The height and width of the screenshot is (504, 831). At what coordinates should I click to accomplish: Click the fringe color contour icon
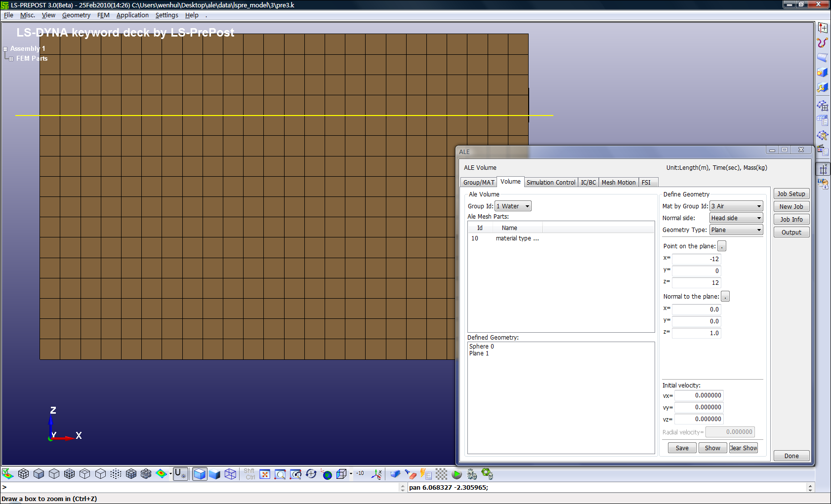tap(161, 474)
